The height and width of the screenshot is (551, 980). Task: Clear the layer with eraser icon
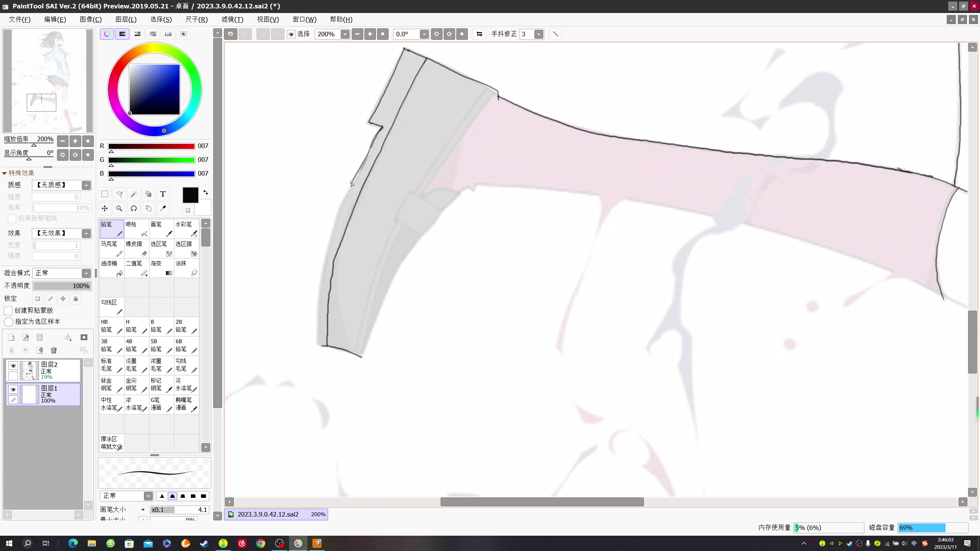tap(39, 350)
